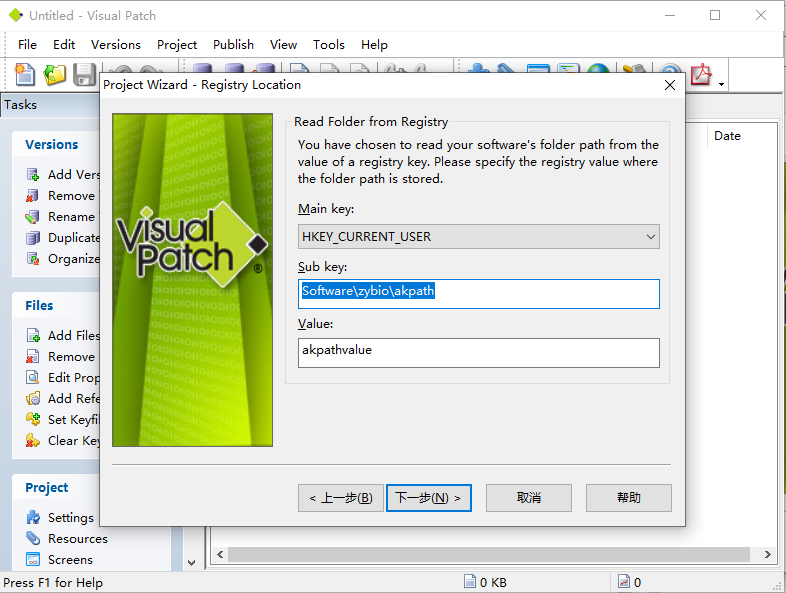Viewport: 786px width, 593px height.
Task: Close the Project Wizard dialog
Action: pyautogui.click(x=670, y=85)
